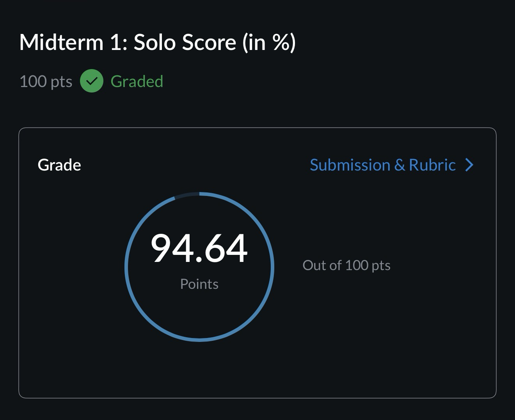Click the bottom border of the grade card

[x=257, y=398]
